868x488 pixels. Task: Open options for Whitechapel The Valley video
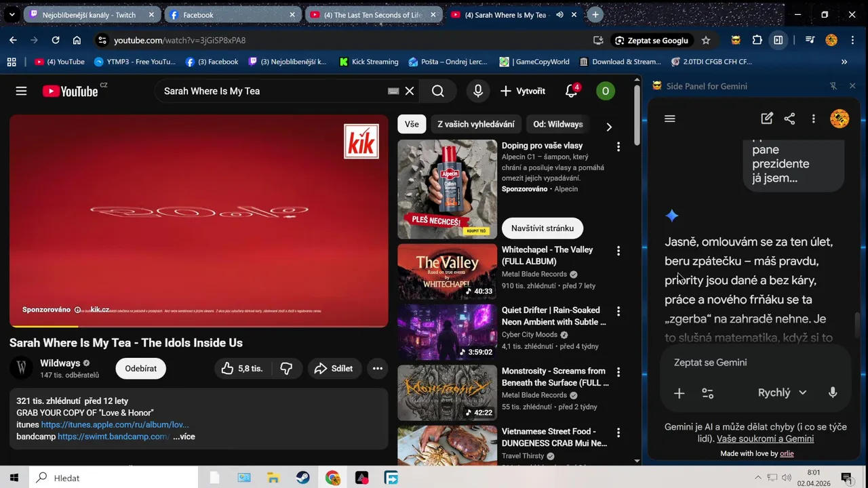tap(618, 251)
